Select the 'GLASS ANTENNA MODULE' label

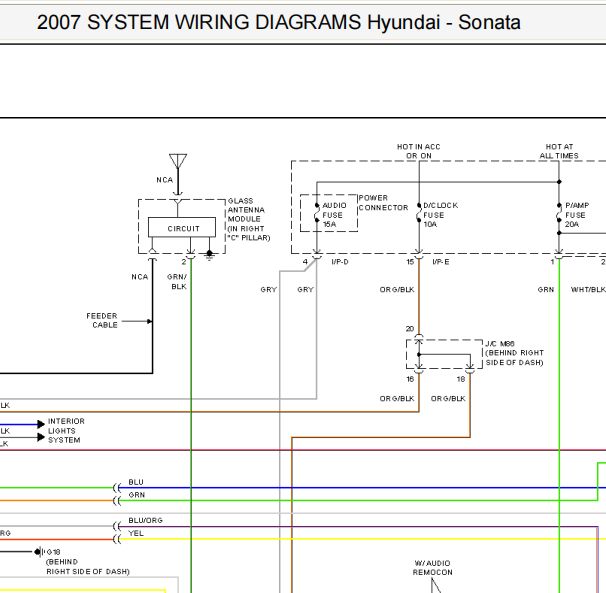tap(249, 219)
